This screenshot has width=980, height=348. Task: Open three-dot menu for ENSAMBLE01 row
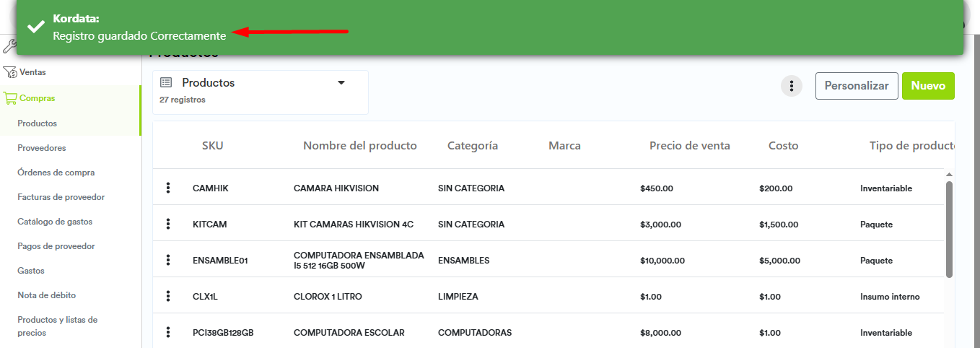[x=168, y=260]
